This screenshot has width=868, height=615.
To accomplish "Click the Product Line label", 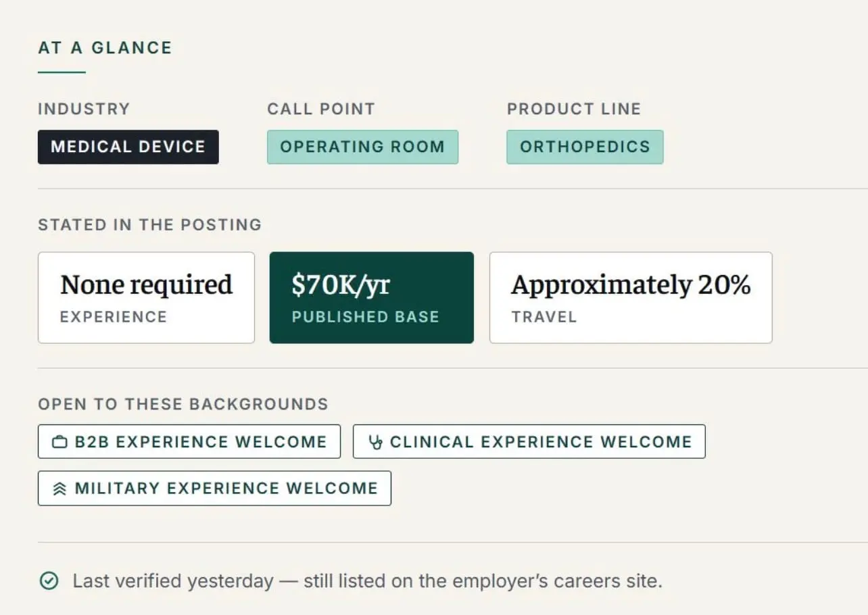I will pos(574,109).
